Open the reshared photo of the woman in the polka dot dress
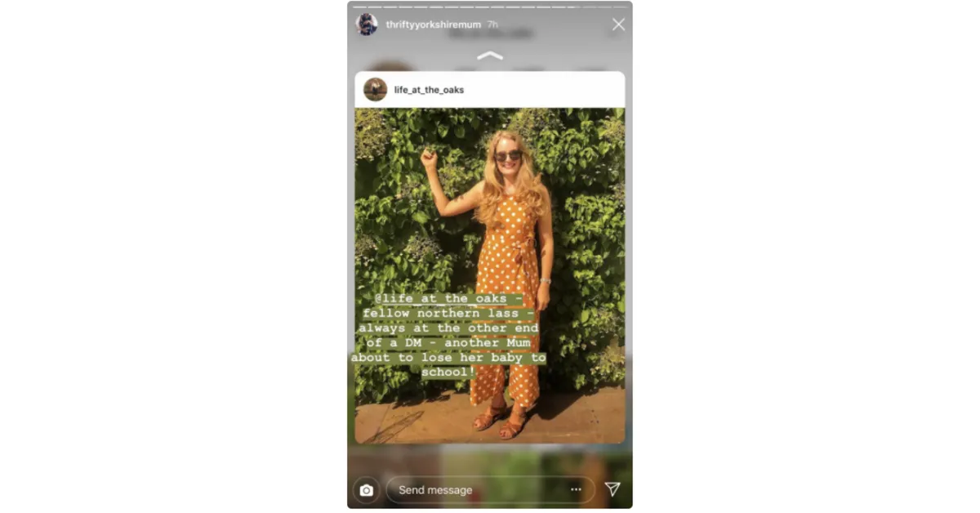 click(x=490, y=276)
